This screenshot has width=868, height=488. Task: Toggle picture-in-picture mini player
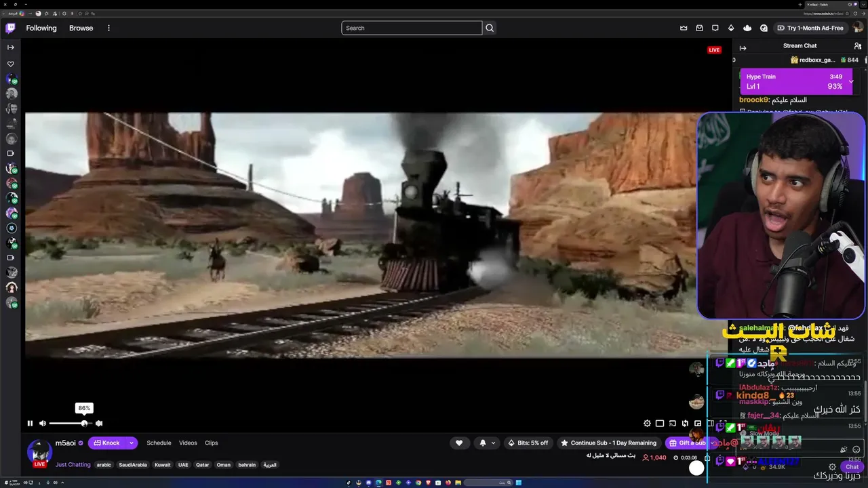tap(698, 424)
